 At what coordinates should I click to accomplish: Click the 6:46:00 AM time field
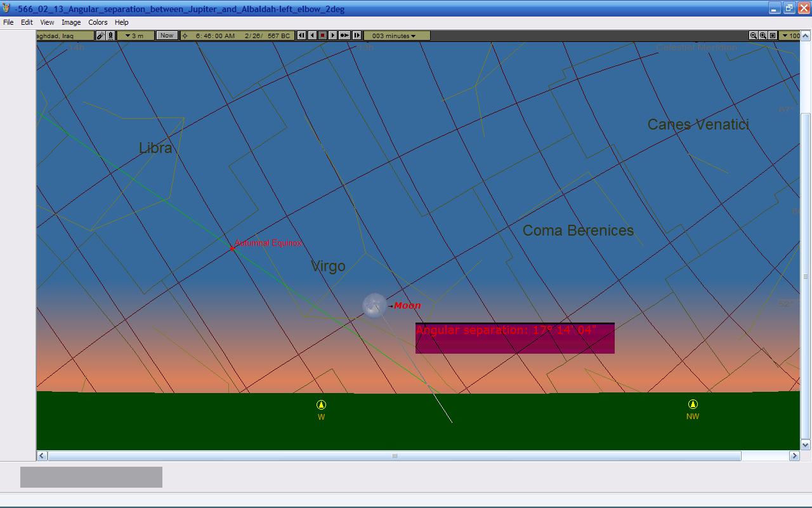point(215,36)
